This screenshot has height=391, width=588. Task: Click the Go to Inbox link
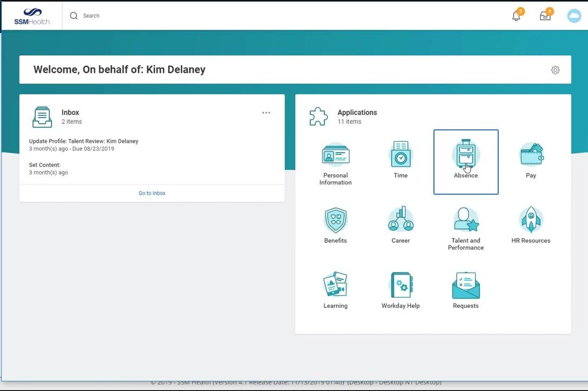[x=152, y=193]
